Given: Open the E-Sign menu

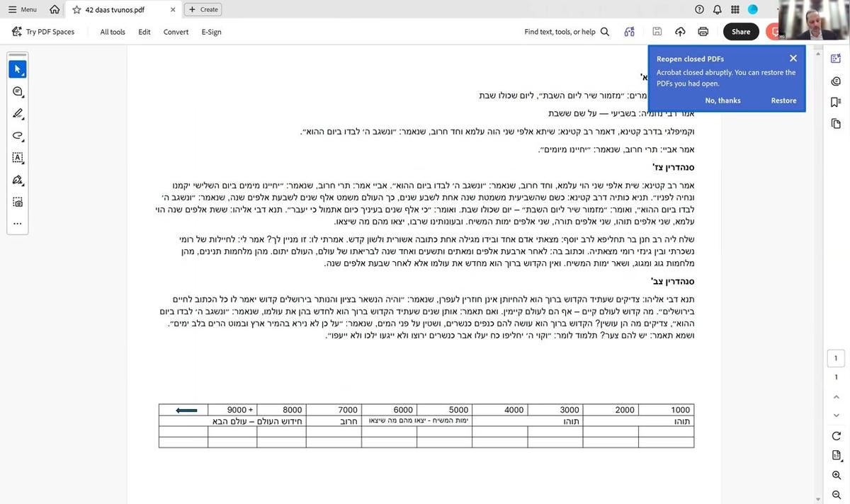Looking at the screenshot, I should pos(210,32).
